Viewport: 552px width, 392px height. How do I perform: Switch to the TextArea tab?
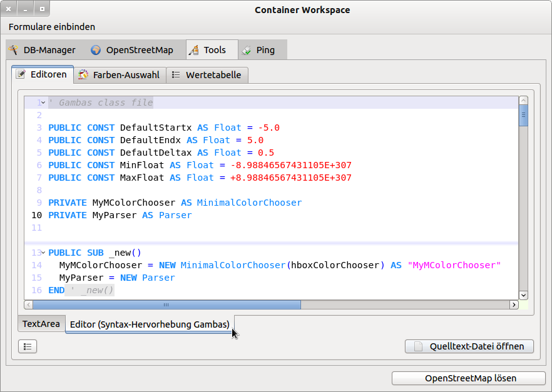41,324
